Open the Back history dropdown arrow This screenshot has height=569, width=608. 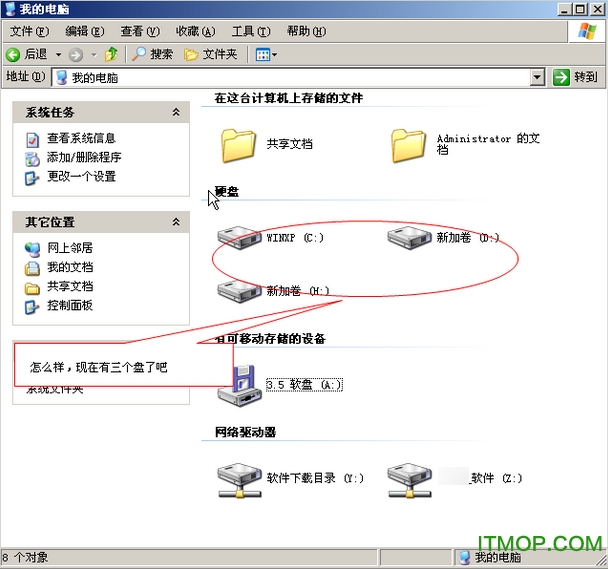[x=59, y=55]
